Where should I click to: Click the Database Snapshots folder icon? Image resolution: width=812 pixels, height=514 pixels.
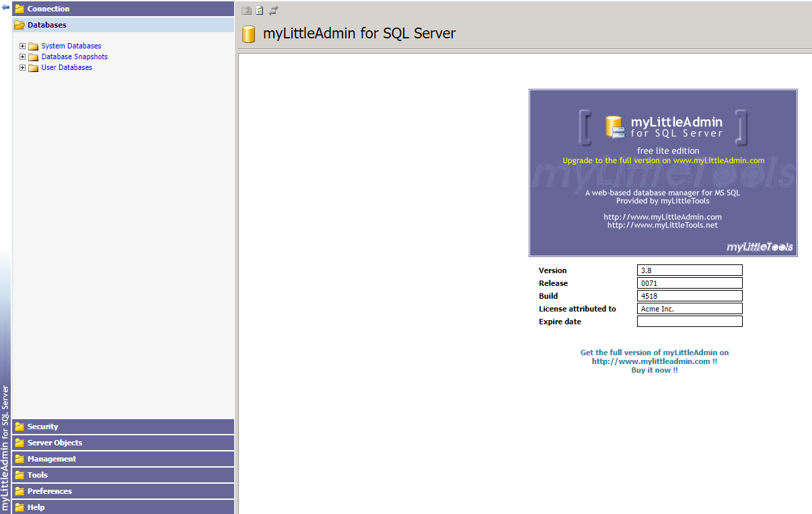(34, 57)
